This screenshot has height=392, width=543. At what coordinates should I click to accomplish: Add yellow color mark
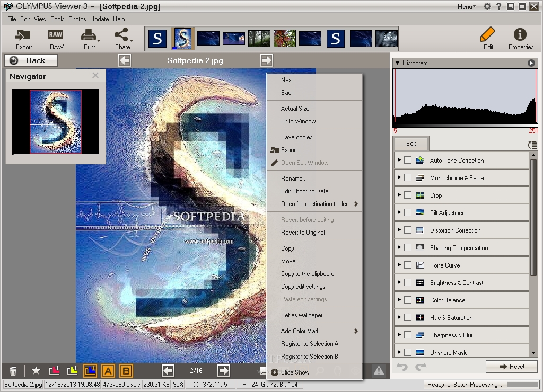pos(72,371)
